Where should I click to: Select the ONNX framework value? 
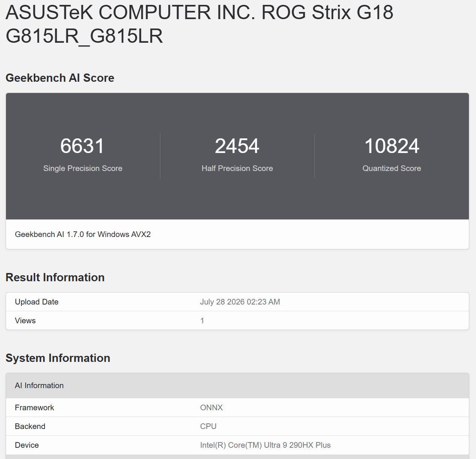tap(211, 408)
